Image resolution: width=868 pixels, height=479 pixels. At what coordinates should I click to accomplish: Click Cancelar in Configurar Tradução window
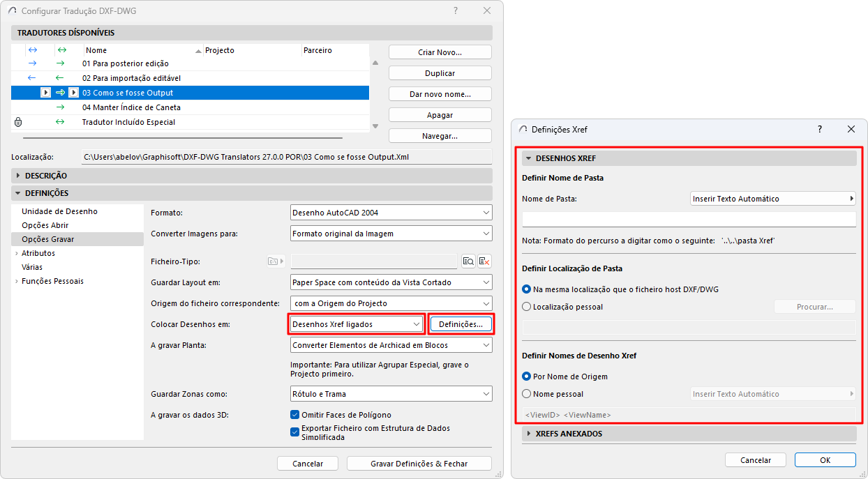click(x=308, y=464)
